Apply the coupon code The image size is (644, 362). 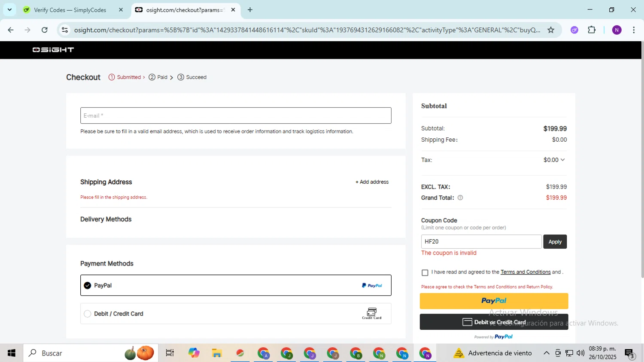(555, 242)
